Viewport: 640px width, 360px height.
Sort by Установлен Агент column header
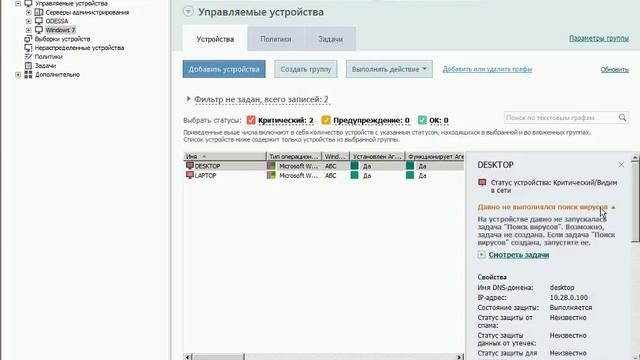(x=378, y=156)
